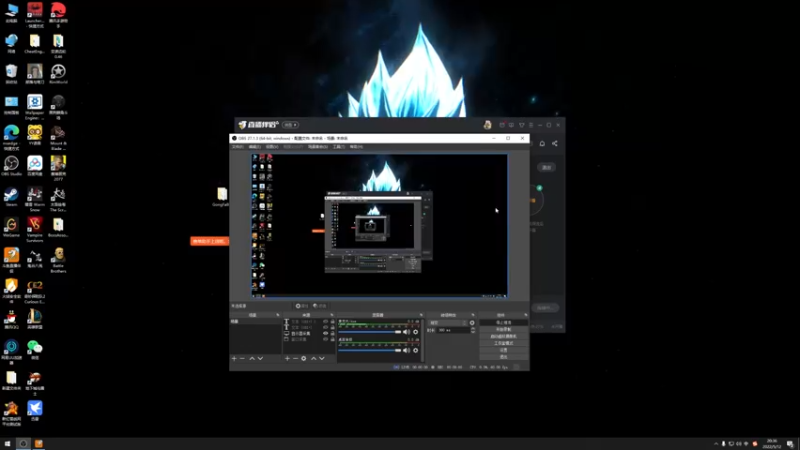Mute the first audio mixer channel
The image size is (800, 450).
tap(406, 332)
